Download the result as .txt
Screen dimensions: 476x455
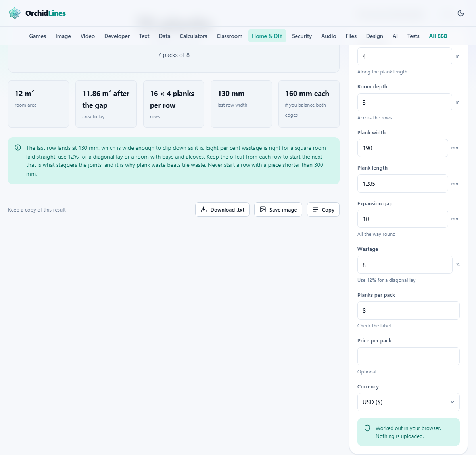click(x=222, y=210)
